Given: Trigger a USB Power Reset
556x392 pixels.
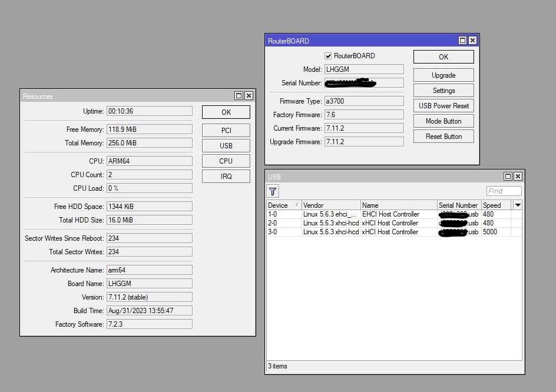Looking at the screenshot, I should pos(443,105).
